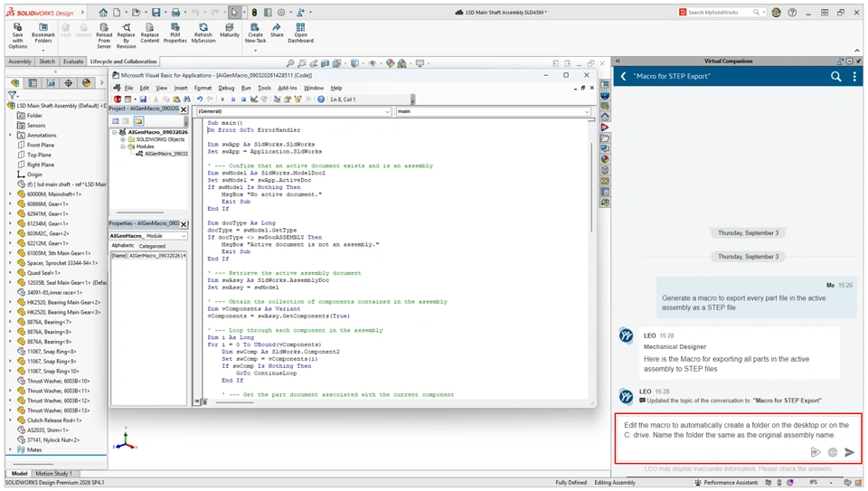Click the VBA Run Sub play icon
This screenshot has width=868, height=491.
tap(222, 99)
